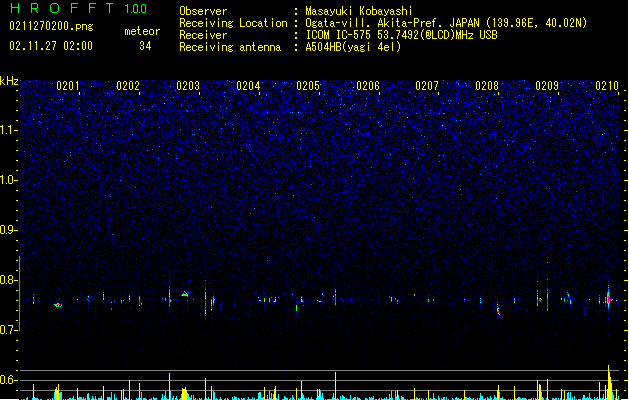Image resolution: width=629 pixels, height=400 pixels.
Task: Click the 0.6 kHz axis label
Action: (x=9, y=380)
